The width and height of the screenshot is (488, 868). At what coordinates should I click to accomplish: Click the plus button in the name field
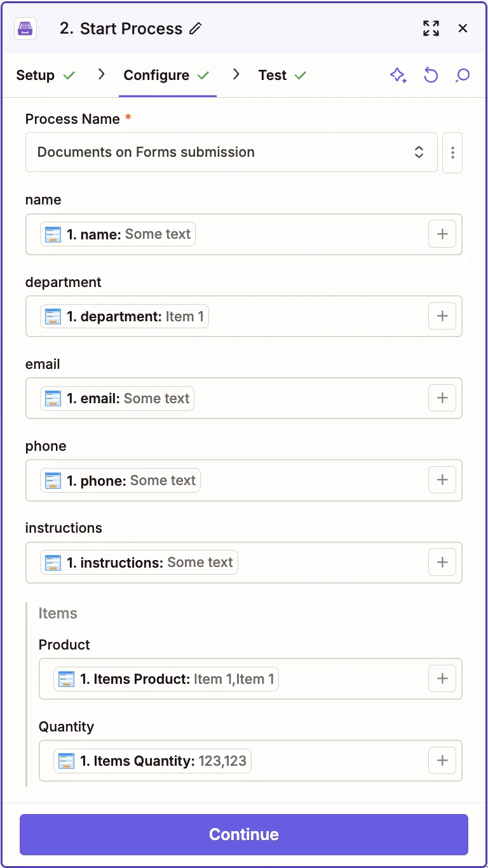tap(443, 234)
